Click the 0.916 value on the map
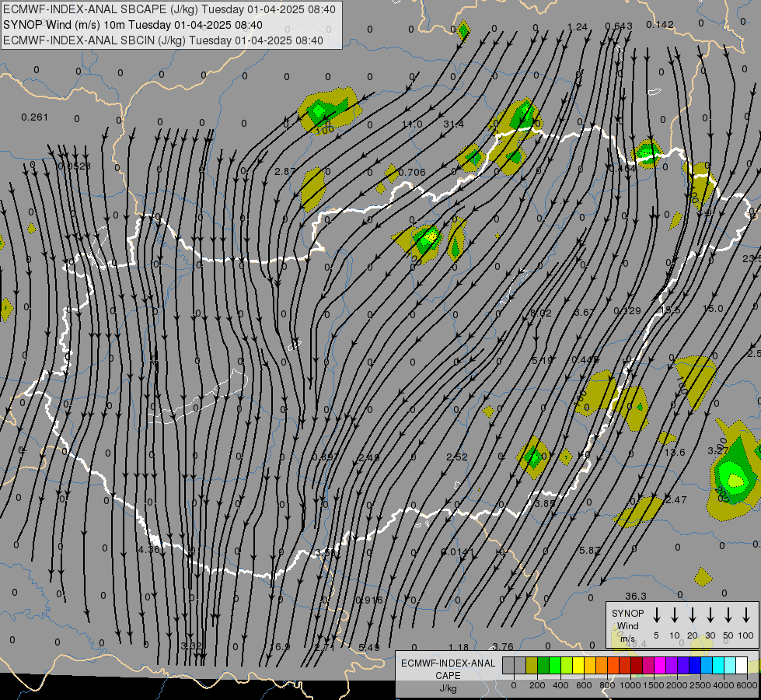This screenshot has height=700, width=761. click(369, 600)
